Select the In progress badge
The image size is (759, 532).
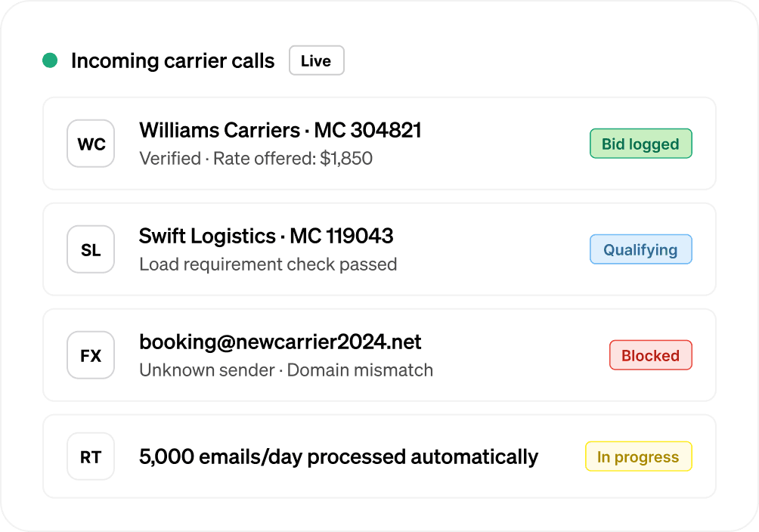pyautogui.click(x=639, y=456)
